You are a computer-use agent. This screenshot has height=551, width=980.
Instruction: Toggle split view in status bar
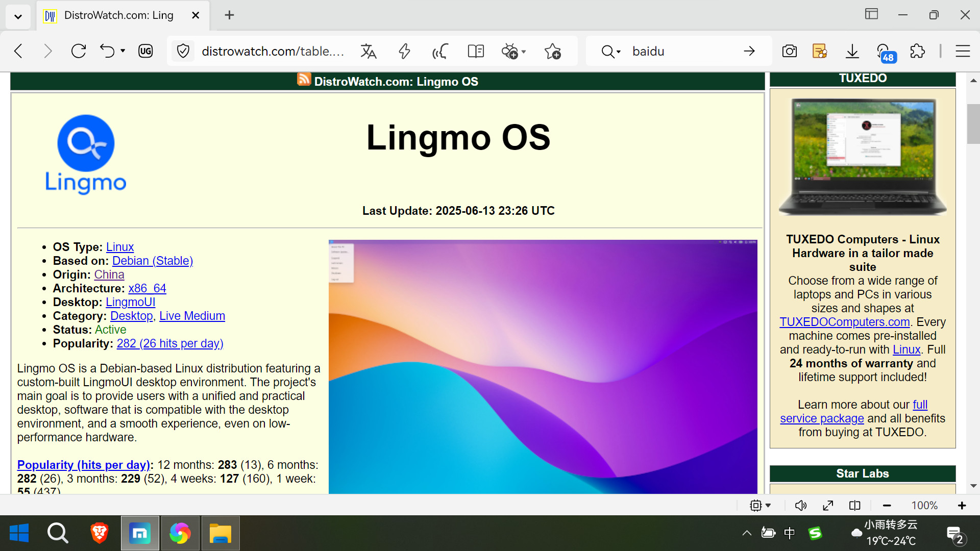coord(855,506)
